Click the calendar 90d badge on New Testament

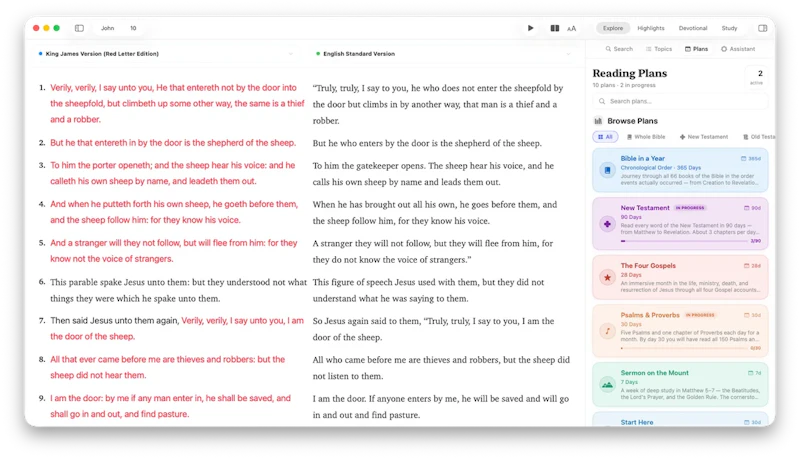click(x=752, y=208)
